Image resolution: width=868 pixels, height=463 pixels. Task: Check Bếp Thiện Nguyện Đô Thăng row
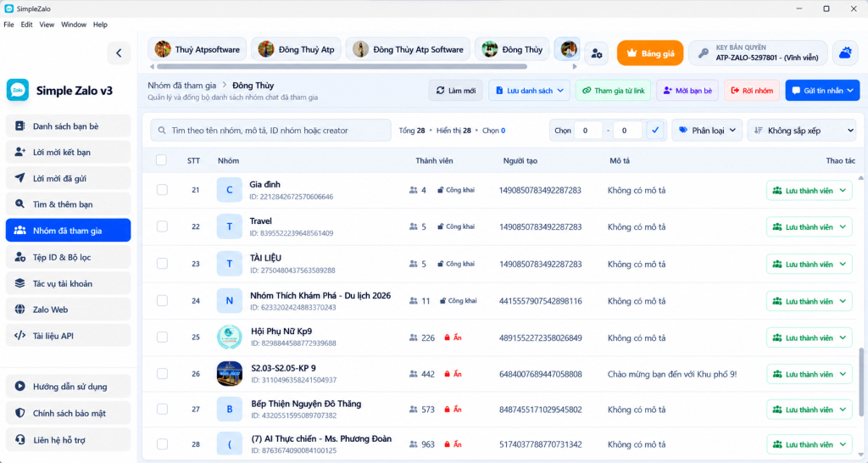(x=162, y=410)
